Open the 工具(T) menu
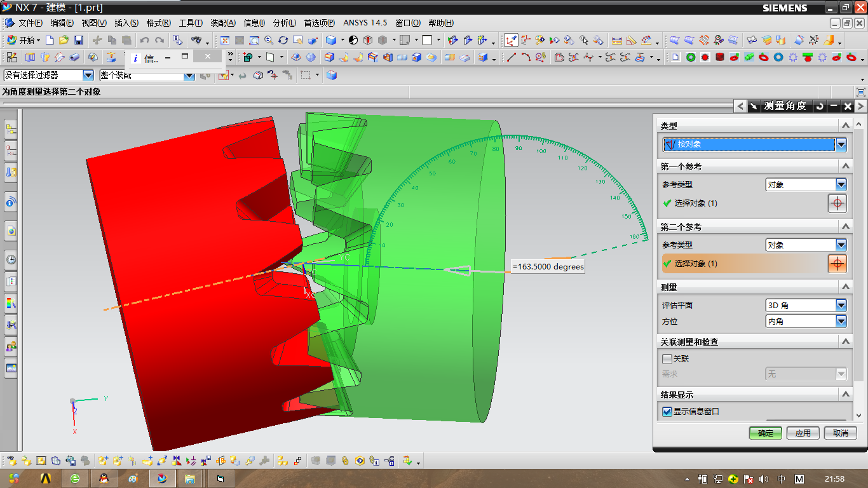 point(191,23)
